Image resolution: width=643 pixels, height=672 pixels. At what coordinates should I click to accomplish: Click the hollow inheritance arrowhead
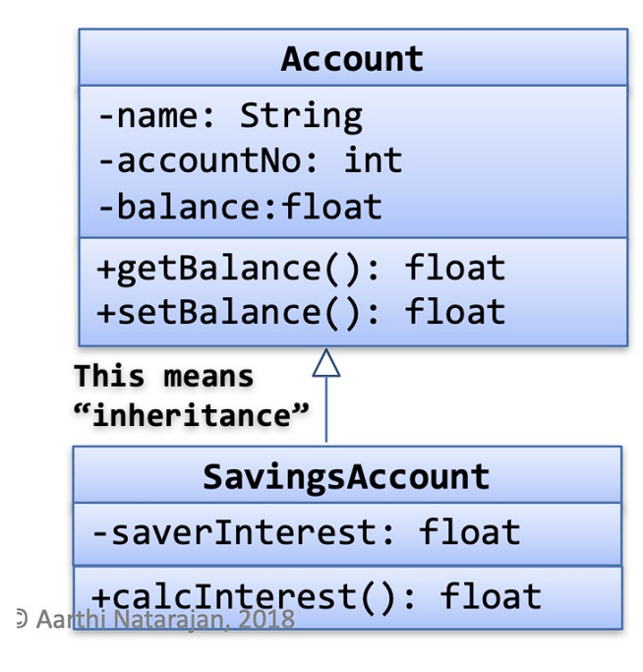point(326,363)
